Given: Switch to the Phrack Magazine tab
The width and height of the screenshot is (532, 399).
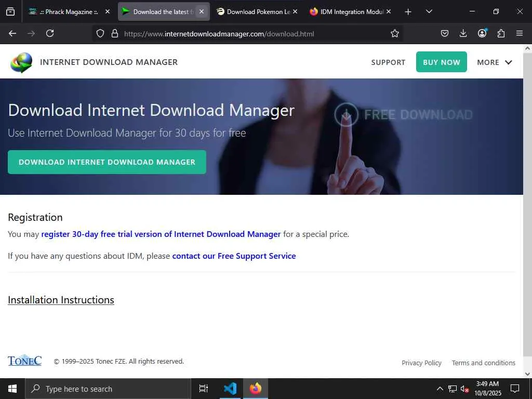Looking at the screenshot, I should point(70,12).
